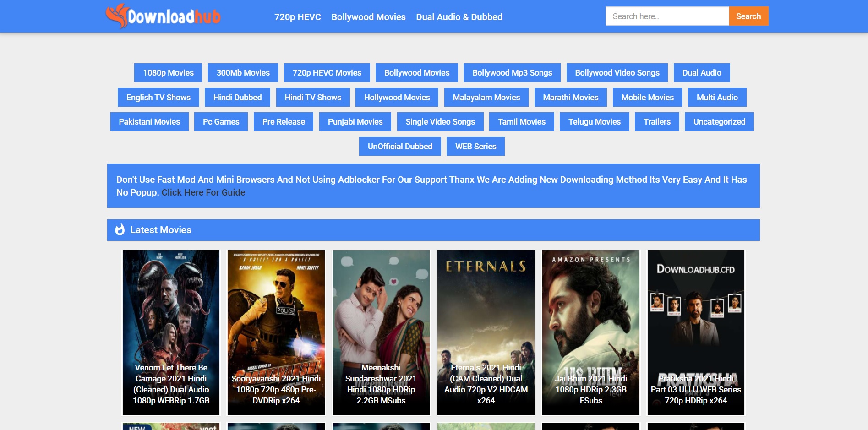The image size is (868, 430).
Task: Open Bollywood Movies in top navigation
Action: coord(368,17)
